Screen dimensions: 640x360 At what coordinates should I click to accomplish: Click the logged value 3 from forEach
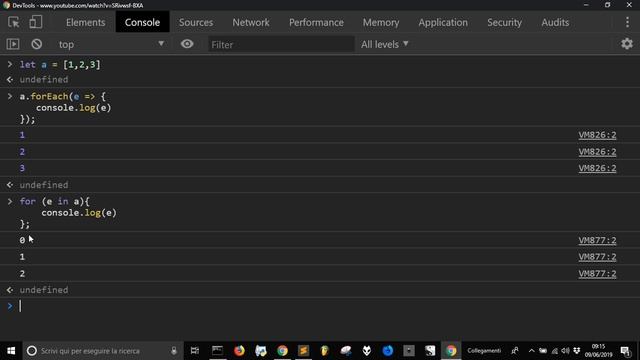click(22, 168)
